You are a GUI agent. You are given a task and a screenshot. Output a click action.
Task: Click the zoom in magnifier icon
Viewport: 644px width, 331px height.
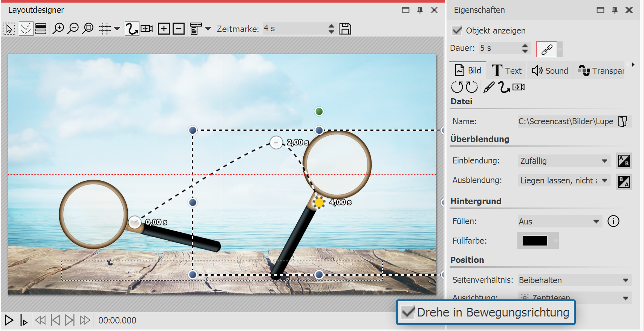tap(58, 29)
